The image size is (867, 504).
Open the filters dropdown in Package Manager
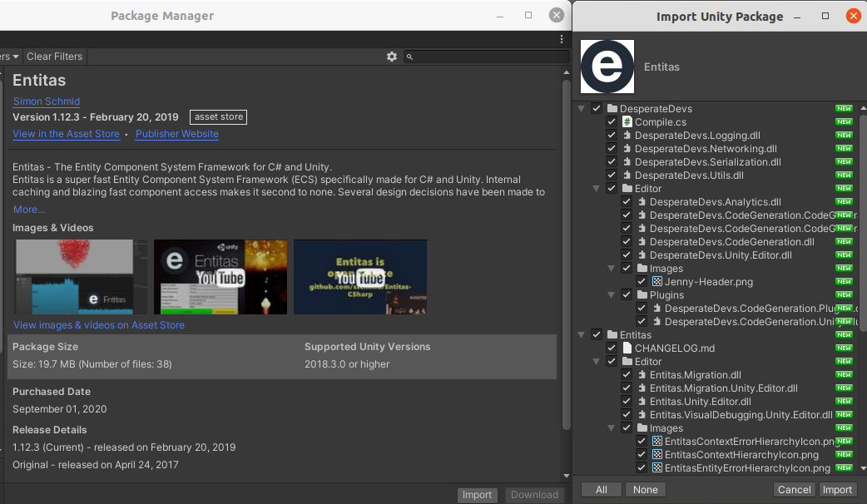pyautogui.click(x=9, y=57)
